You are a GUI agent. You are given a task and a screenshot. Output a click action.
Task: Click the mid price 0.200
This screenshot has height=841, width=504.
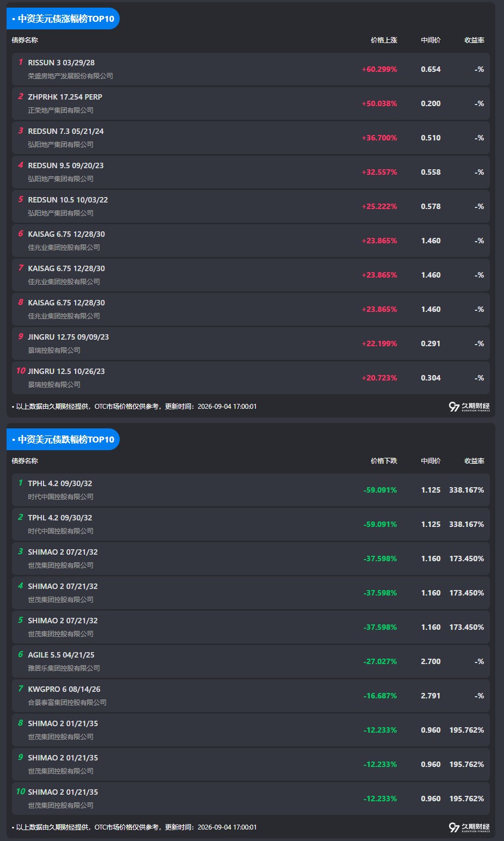click(x=431, y=104)
